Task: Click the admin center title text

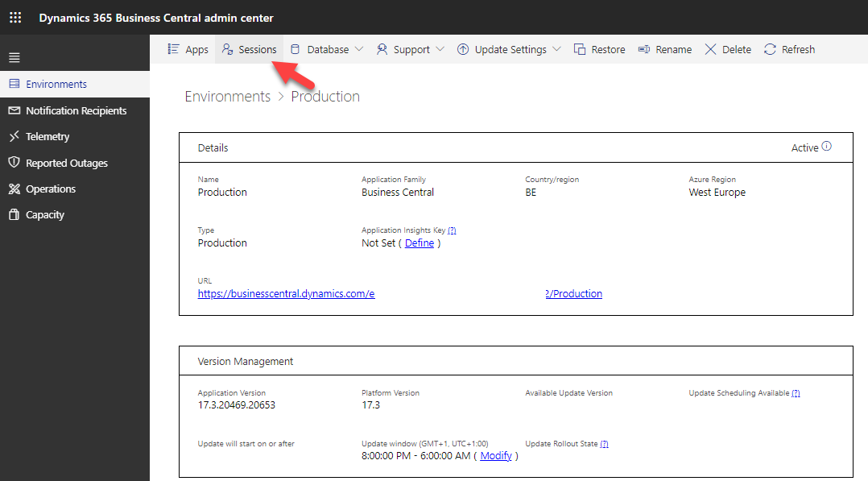Action: (156, 18)
